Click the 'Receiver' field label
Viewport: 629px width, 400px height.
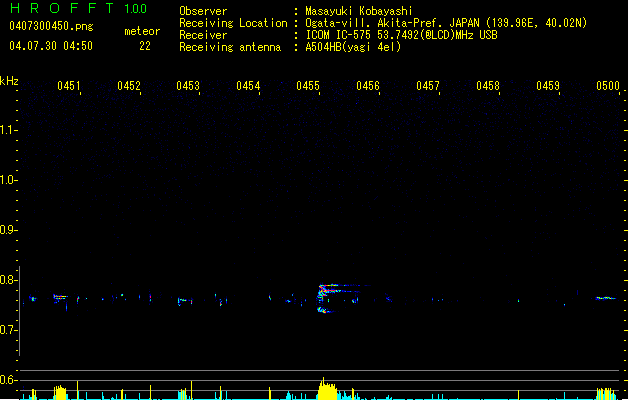coord(203,35)
